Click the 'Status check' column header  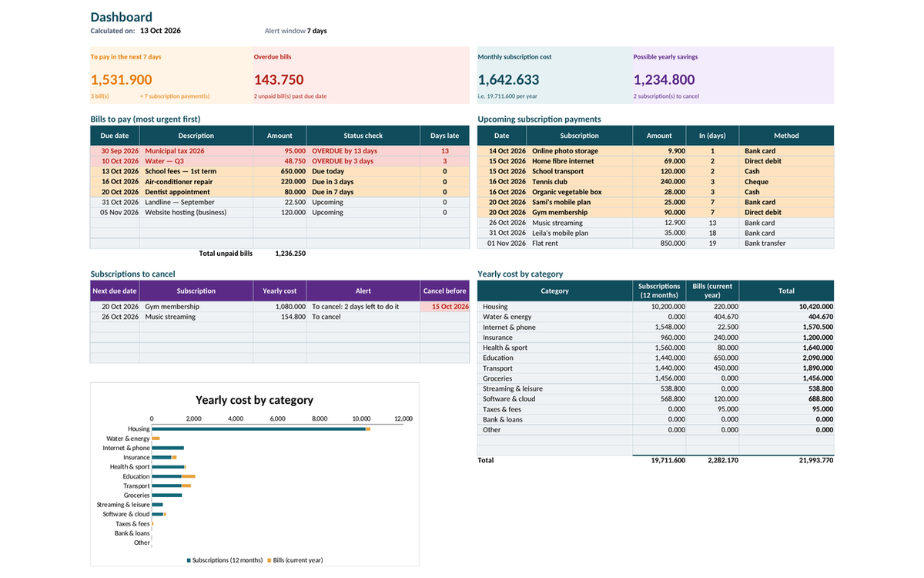coord(363,136)
